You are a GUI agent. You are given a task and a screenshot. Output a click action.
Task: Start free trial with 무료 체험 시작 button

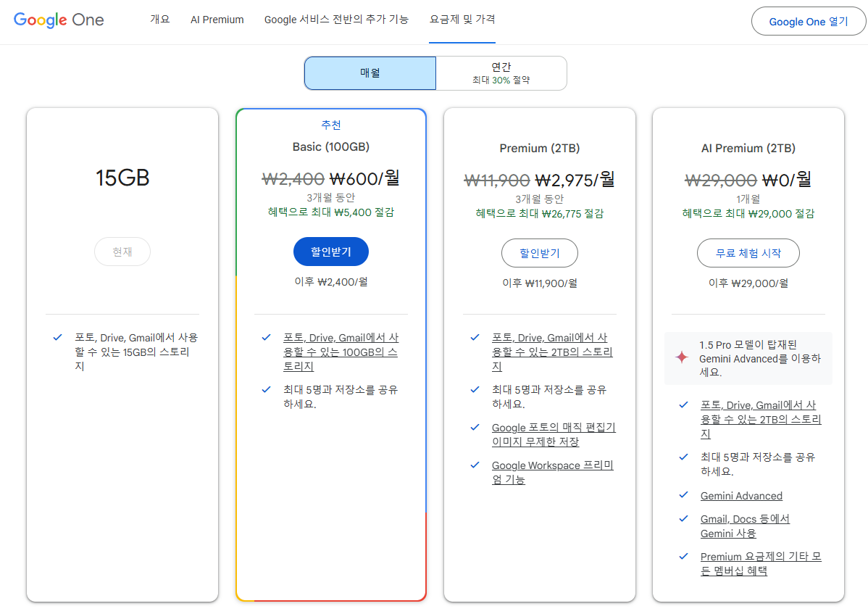[748, 253]
